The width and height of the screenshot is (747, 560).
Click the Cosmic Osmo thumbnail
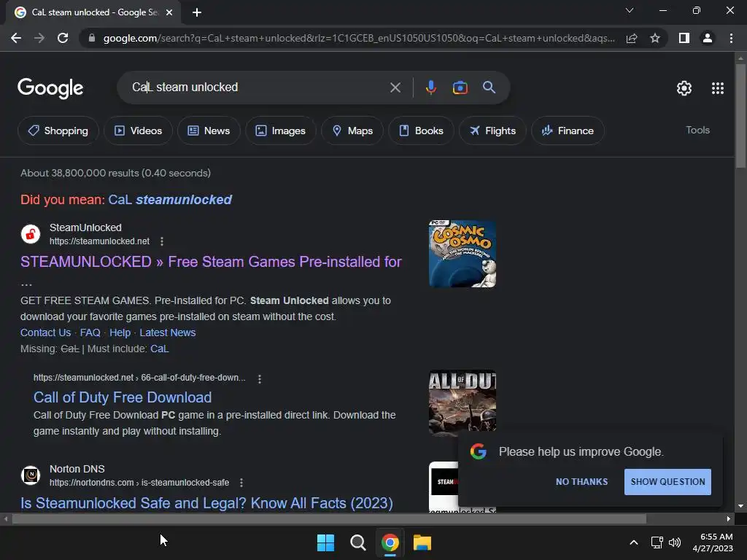462,254
